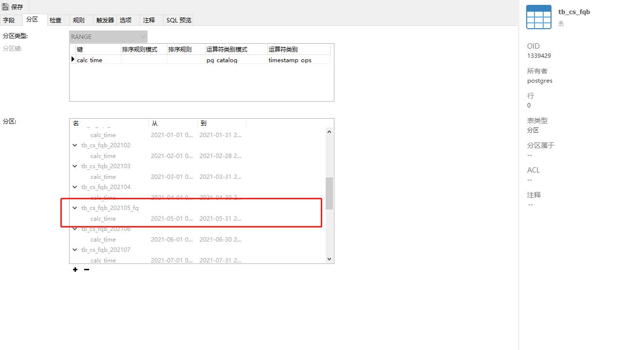The image size is (644, 350).
Task: Click the OID value 1339429
Action: click(539, 56)
